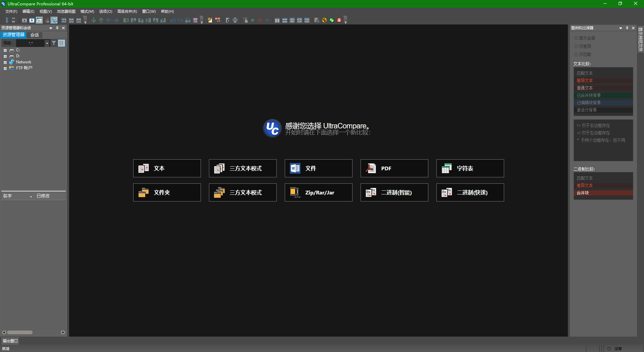
Task: Switch to horizontal pane layout icon
Action: (284, 20)
